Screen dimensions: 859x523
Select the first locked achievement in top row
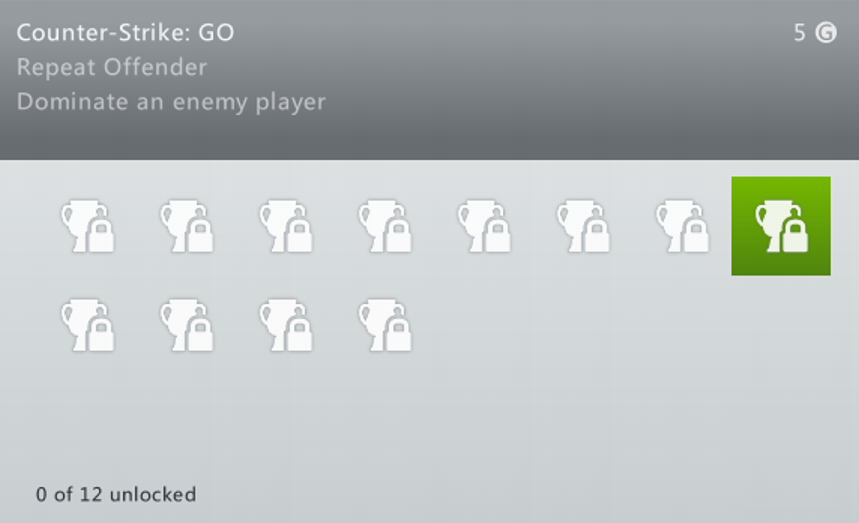[x=87, y=226]
